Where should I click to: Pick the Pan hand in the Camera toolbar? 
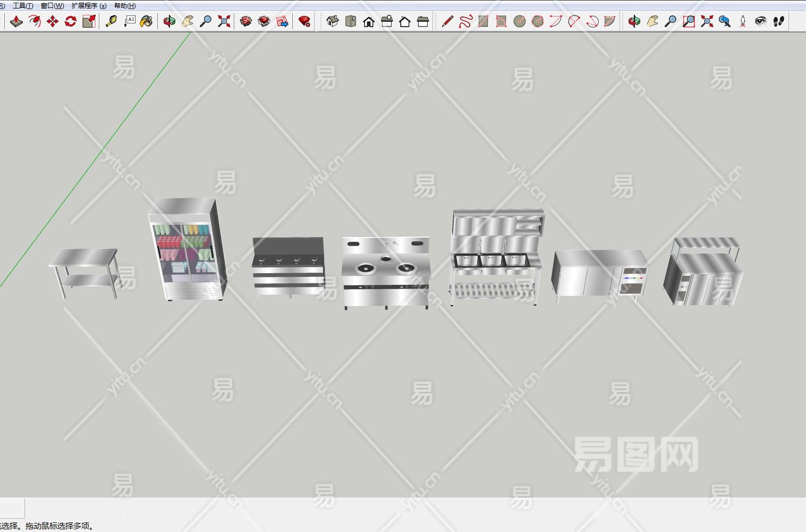[x=652, y=21]
